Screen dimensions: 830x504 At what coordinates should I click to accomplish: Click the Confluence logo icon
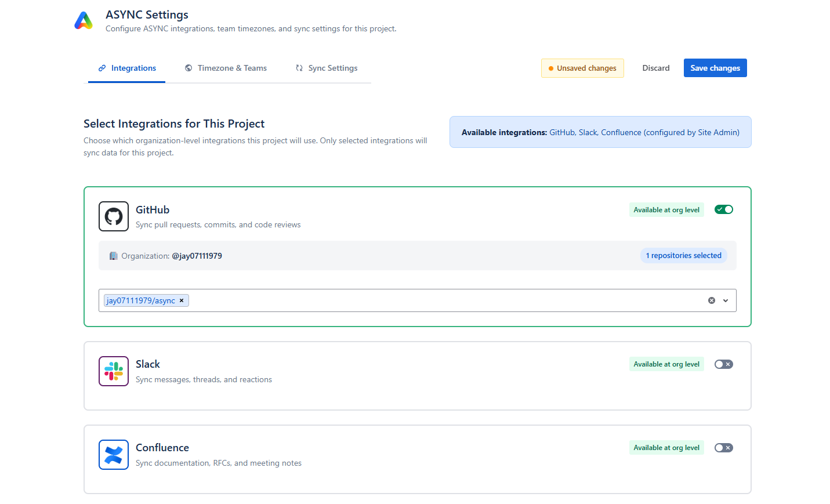[113, 454]
